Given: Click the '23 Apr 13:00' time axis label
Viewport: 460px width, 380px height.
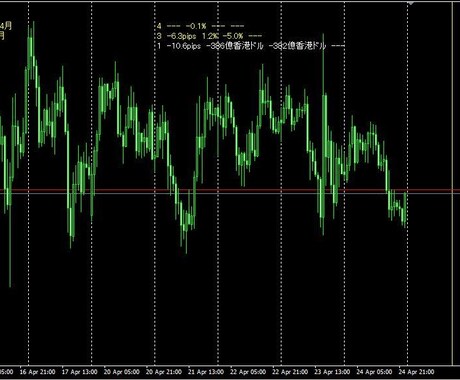Looking at the screenshot, I should pyautogui.click(x=332, y=372).
